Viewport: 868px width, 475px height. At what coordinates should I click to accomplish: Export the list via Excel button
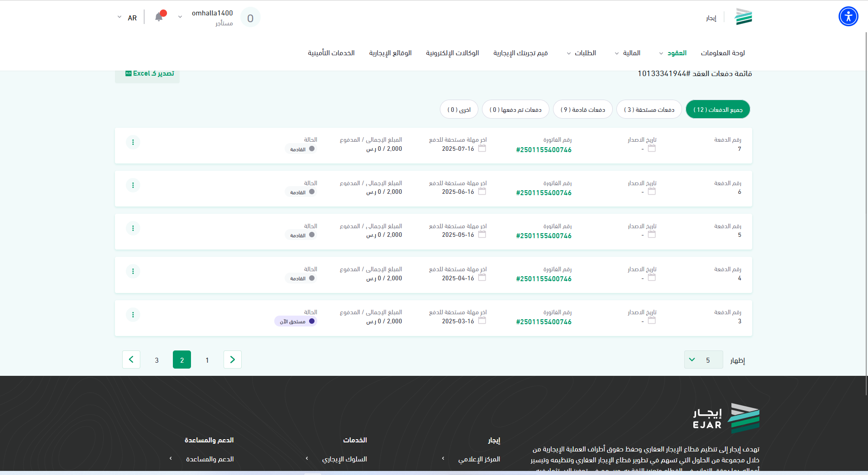click(x=149, y=74)
